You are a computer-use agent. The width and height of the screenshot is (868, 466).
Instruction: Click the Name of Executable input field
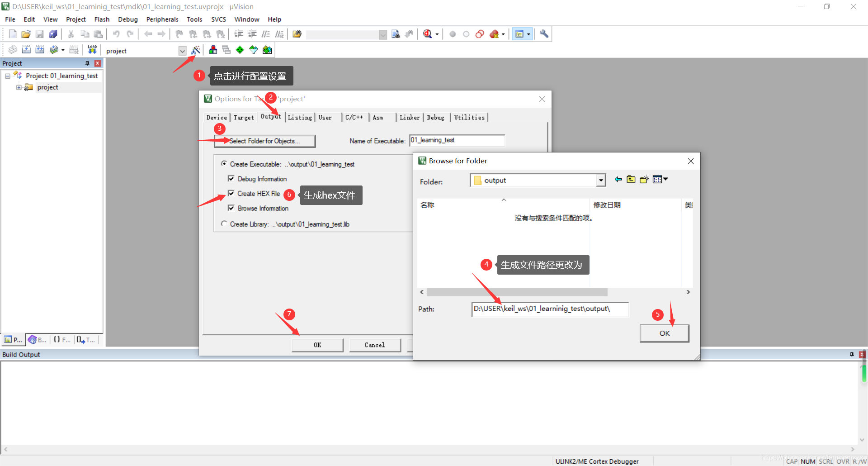click(x=457, y=141)
